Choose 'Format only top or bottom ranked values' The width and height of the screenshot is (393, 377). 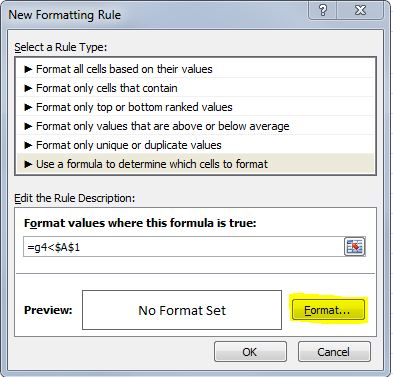pos(196,107)
